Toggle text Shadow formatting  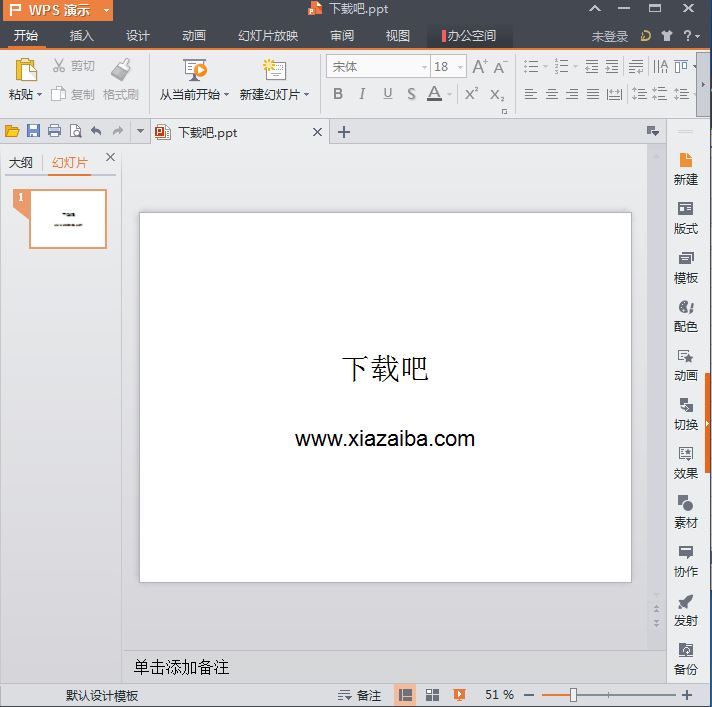coord(411,94)
